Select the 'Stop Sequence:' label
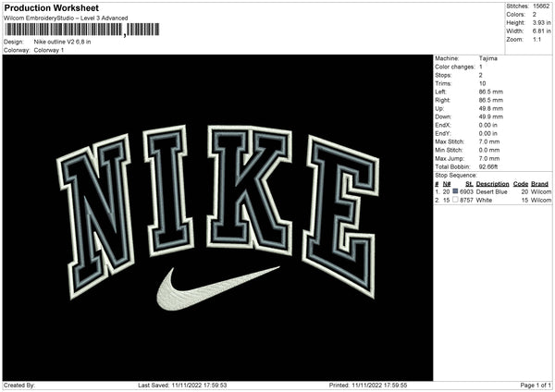Screen dimensions: 555x392 pyautogui.click(x=456, y=175)
